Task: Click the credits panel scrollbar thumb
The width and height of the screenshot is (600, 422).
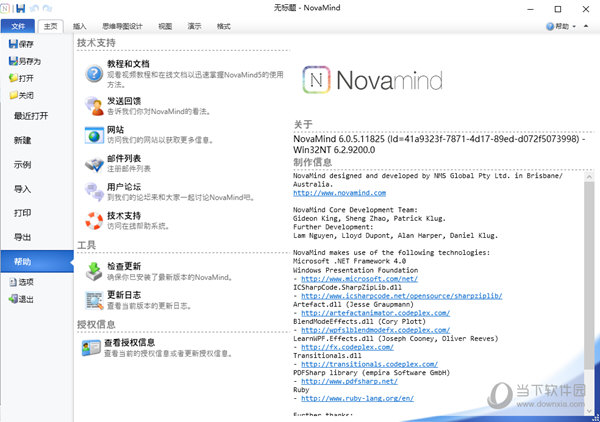Action: [589, 275]
